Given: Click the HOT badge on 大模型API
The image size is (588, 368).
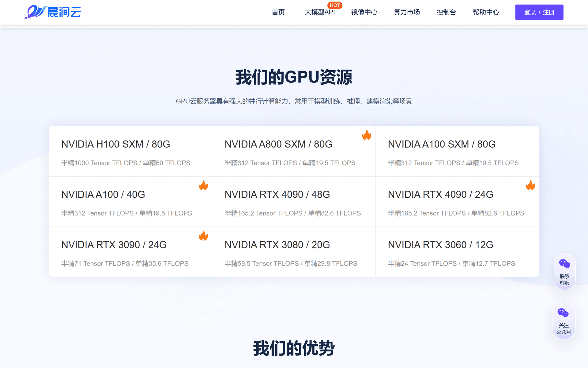Looking at the screenshot, I should point(335,5).
